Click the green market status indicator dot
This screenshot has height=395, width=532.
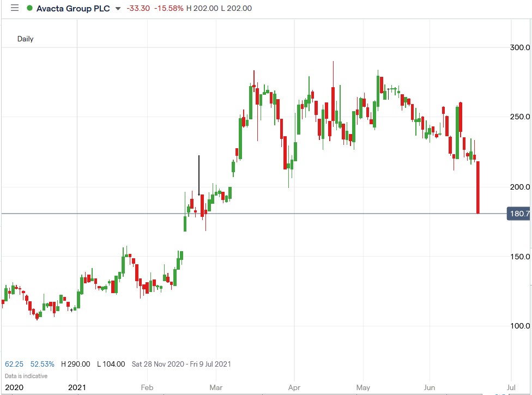(x=28, y=8)
